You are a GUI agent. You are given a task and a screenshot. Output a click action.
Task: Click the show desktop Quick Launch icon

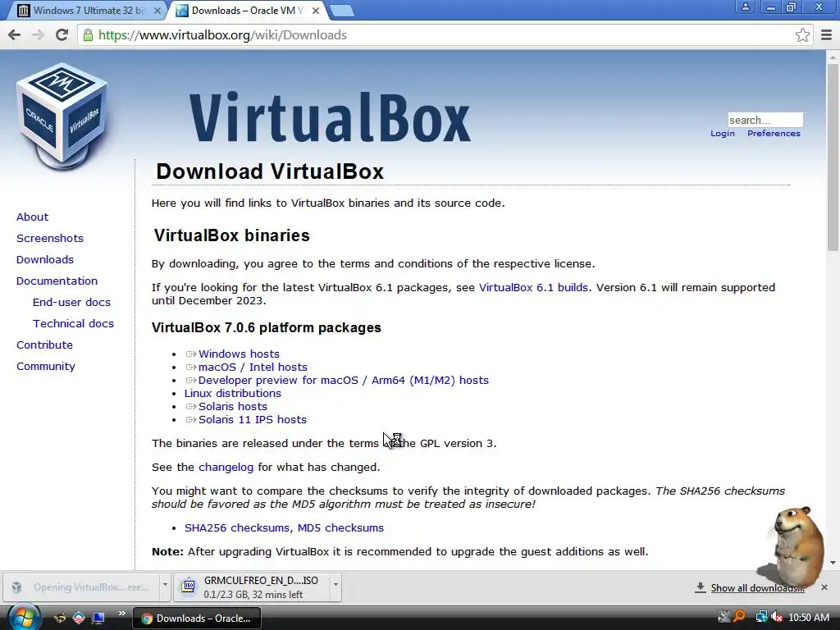point(98,618)
